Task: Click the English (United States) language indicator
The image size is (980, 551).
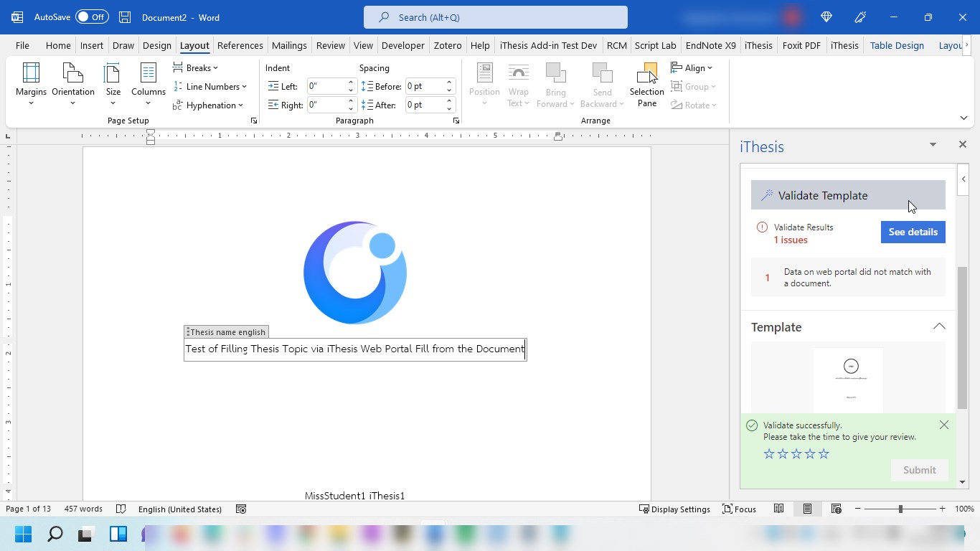Action: tap(180, 509)
